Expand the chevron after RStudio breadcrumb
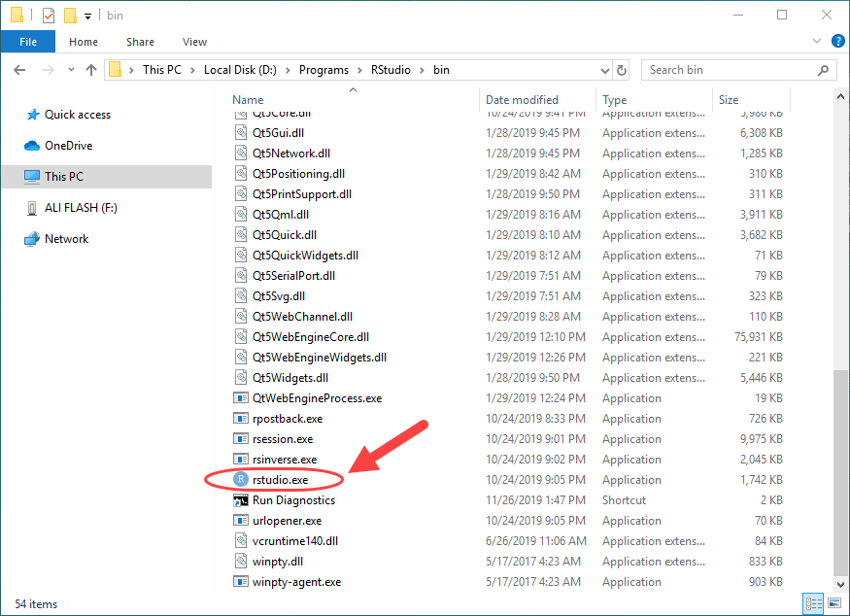850x616 pixels. pos(422,71)
